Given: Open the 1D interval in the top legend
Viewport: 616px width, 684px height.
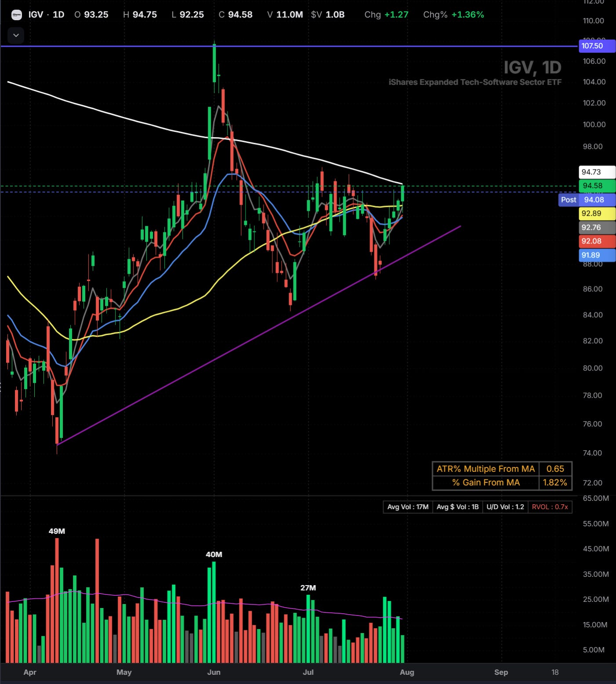Looking at the screenshot, I should 58,14.
